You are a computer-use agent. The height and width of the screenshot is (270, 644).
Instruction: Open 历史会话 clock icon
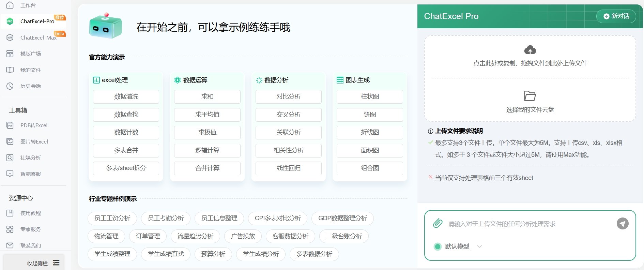(10, 86)
